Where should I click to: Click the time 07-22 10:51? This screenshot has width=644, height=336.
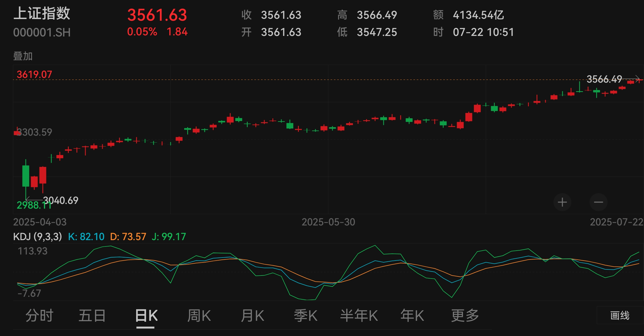(483, 32)
